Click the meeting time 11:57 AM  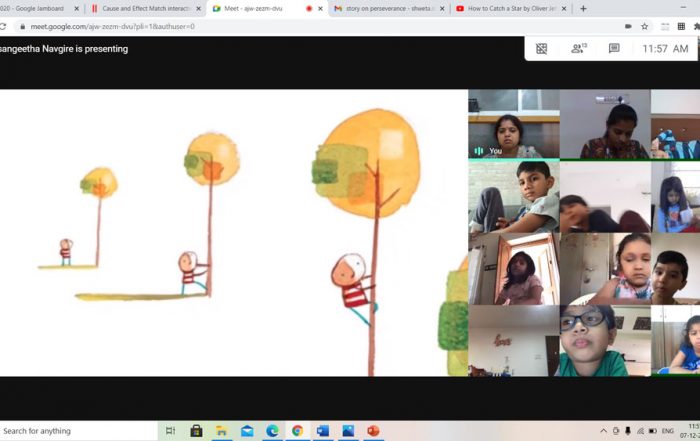point(665,49)
